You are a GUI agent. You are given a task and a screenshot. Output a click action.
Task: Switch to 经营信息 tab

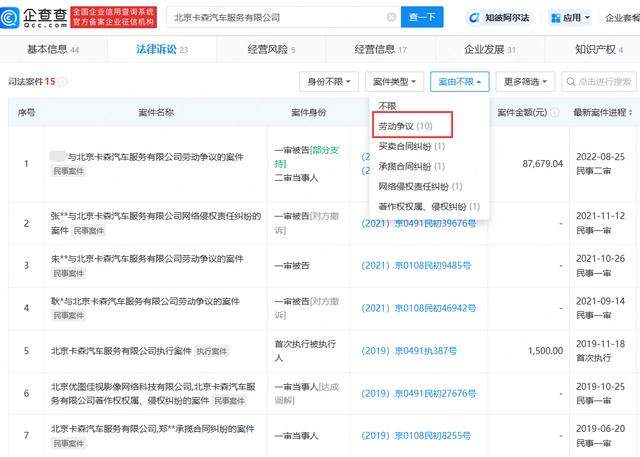(380, 49)
